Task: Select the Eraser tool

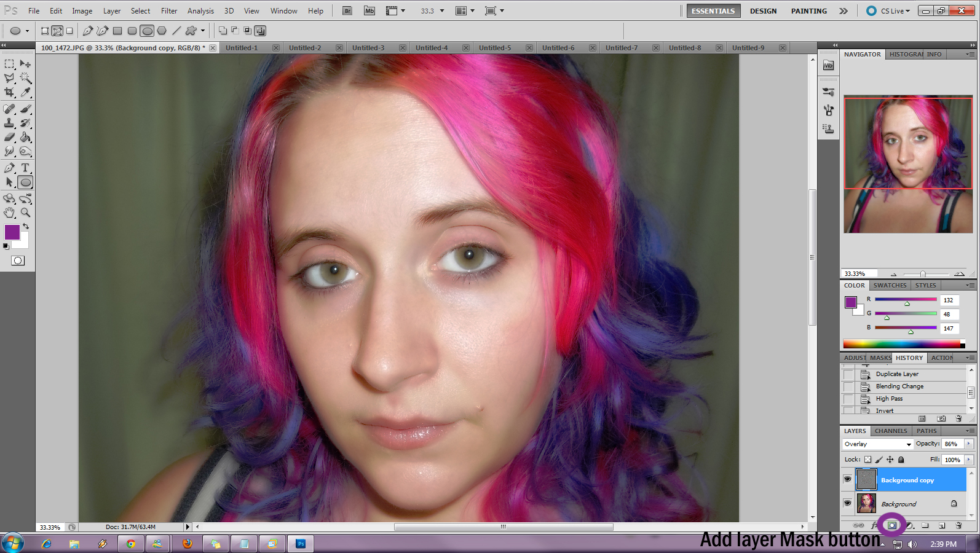Action: (9, 137)
